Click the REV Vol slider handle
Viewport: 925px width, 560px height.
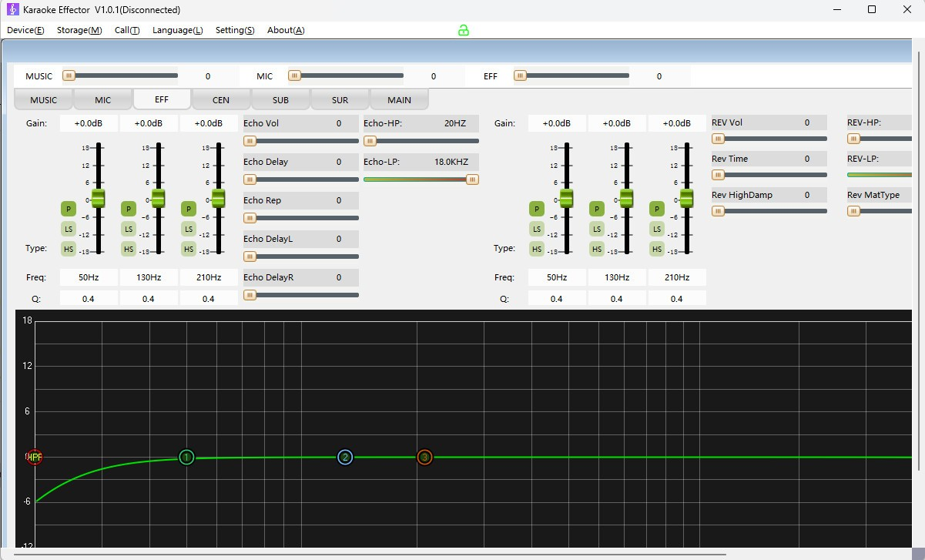coord(718,139)
